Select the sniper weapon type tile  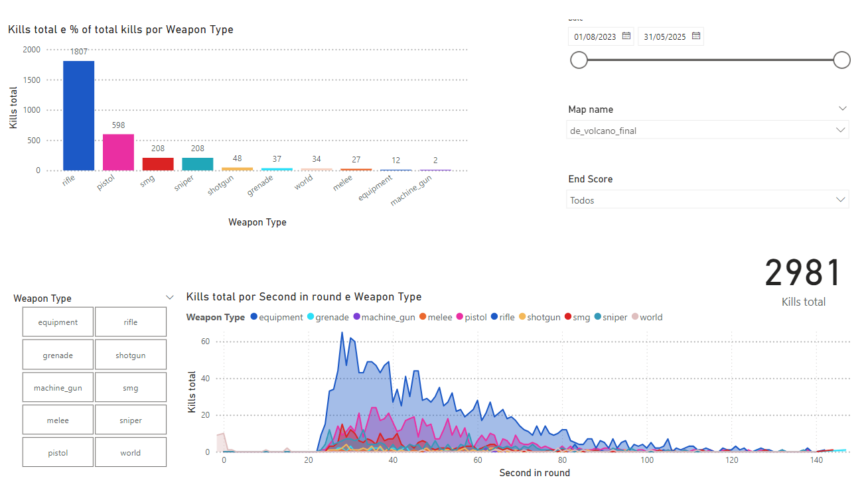[x=130, y=420]
